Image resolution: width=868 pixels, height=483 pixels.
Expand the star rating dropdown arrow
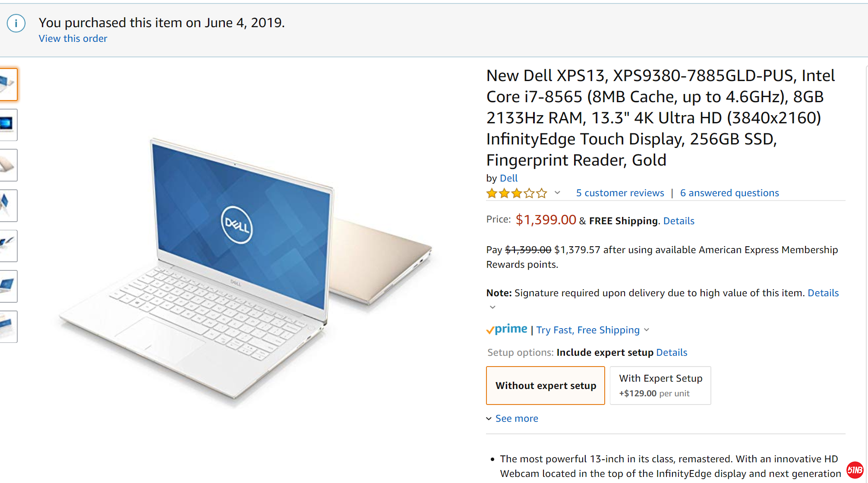[558, 193]
